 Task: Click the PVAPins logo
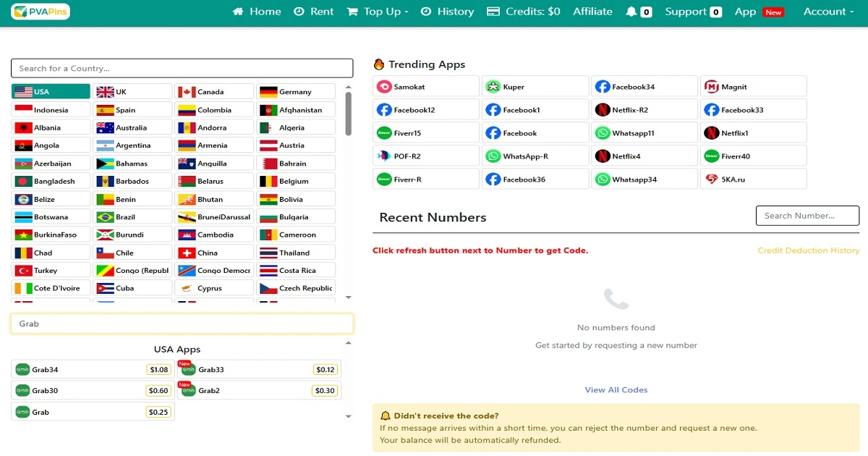click(41, 12)
